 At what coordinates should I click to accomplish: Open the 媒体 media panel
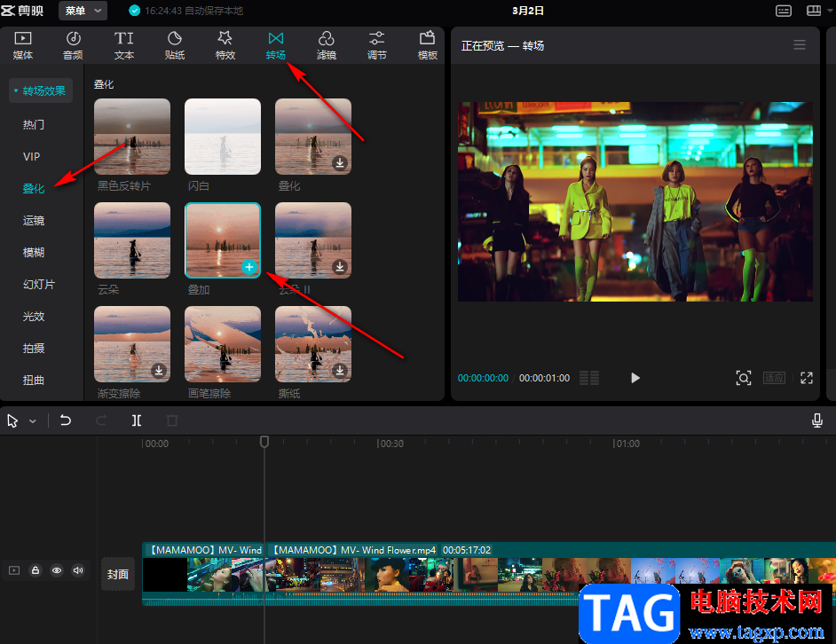23,45
